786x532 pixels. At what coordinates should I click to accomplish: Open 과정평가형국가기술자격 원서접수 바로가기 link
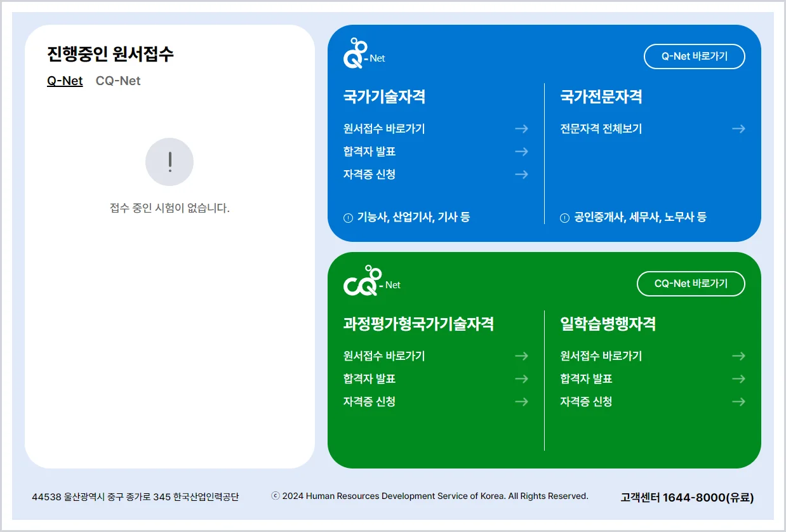[x=384, y=356]
